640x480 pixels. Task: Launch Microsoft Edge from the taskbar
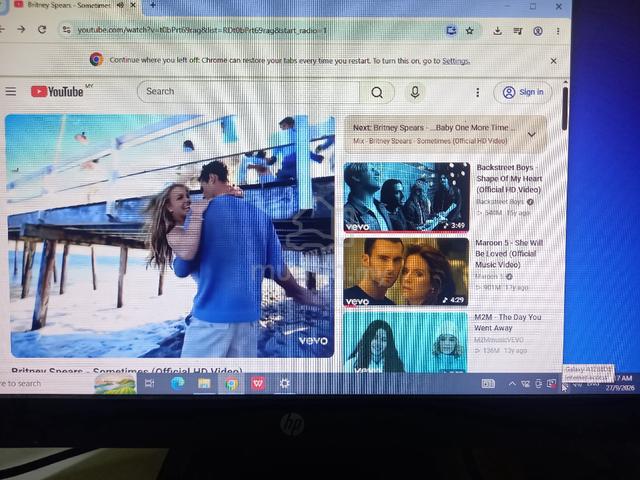tap(178, 383)
